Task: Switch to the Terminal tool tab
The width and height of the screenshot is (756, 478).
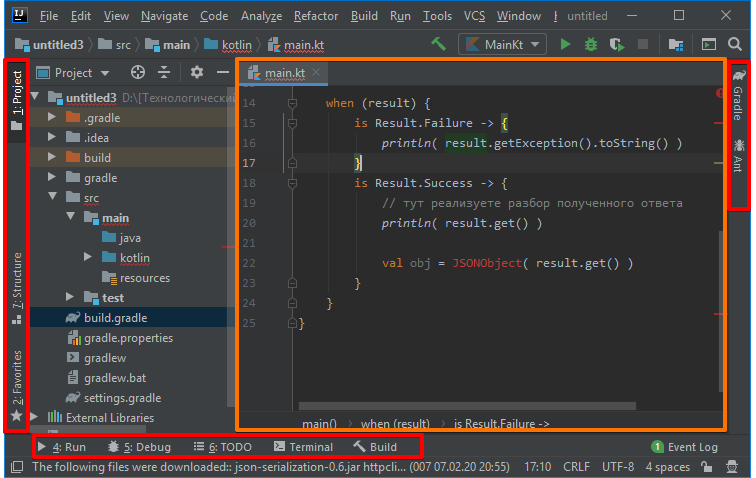Action: (x=303, y=447)
